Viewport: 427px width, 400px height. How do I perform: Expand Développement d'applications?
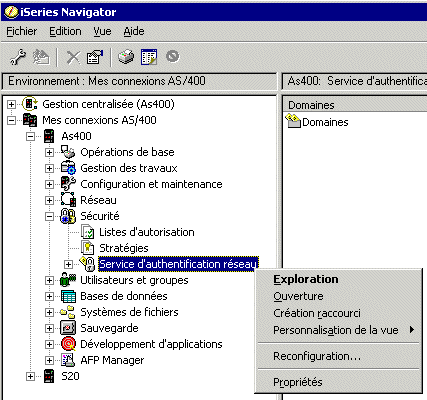click(x=49, y=344)
